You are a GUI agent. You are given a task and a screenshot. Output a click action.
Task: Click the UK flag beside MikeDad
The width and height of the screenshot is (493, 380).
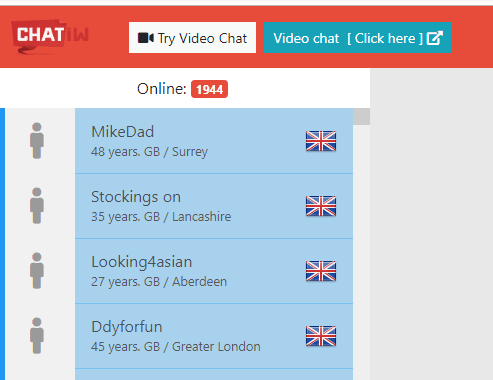pyautogui.click(x=321, y=141)
